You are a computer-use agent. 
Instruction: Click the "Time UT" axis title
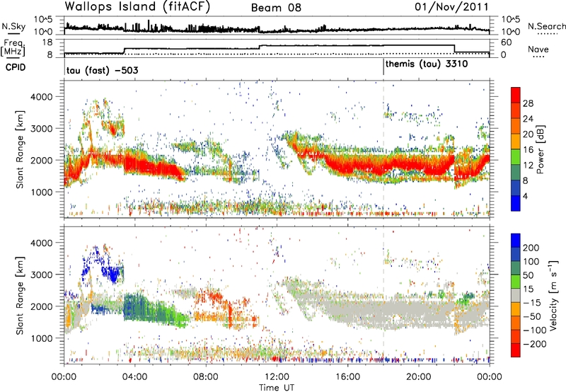[277, 388]
